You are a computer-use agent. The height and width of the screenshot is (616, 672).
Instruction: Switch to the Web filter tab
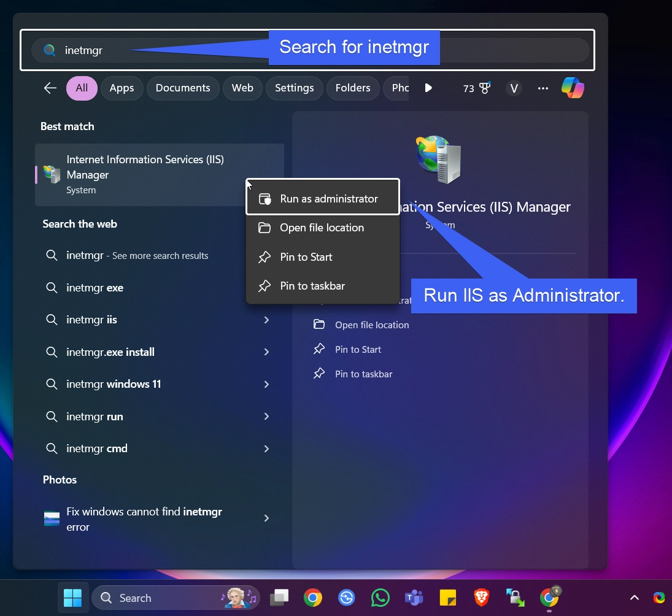(x=242, y=88)
